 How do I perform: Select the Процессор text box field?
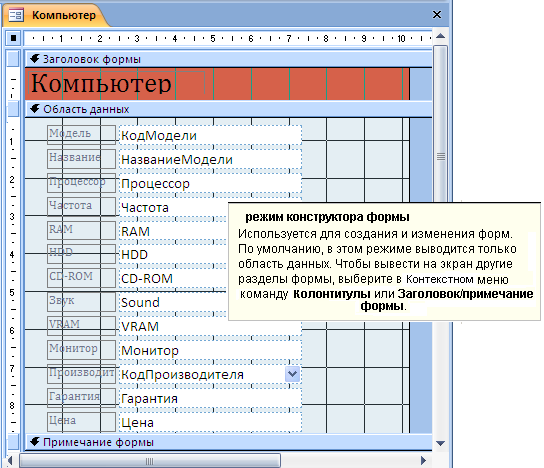(x=211, y=183)
